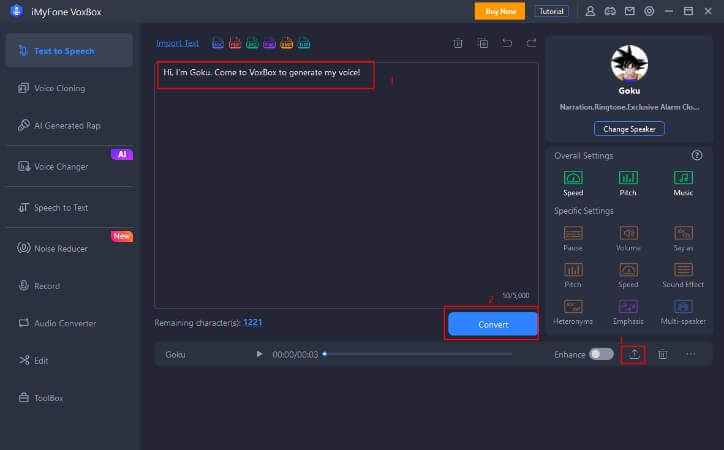Open the user account icon
This screenshot has width=724, height=450.
click(590, 11)
